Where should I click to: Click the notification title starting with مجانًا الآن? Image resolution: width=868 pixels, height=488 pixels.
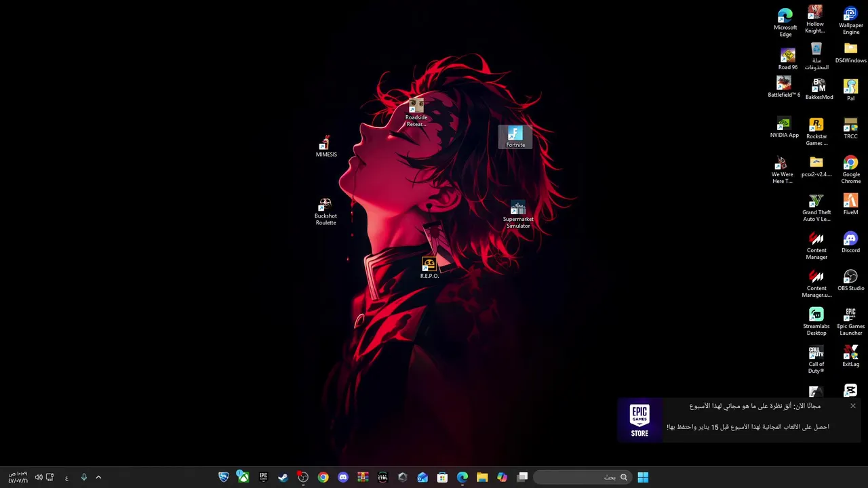755,406
